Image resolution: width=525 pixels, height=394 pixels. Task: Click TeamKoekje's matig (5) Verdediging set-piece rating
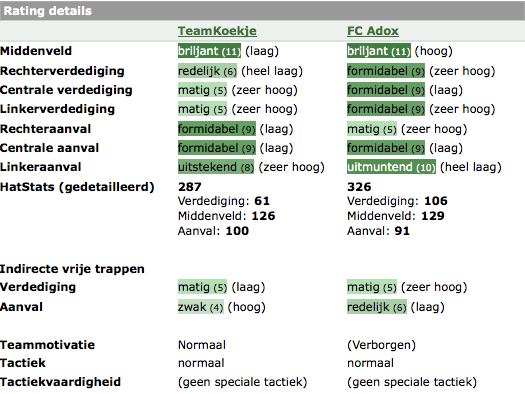[x=202, y=287]
